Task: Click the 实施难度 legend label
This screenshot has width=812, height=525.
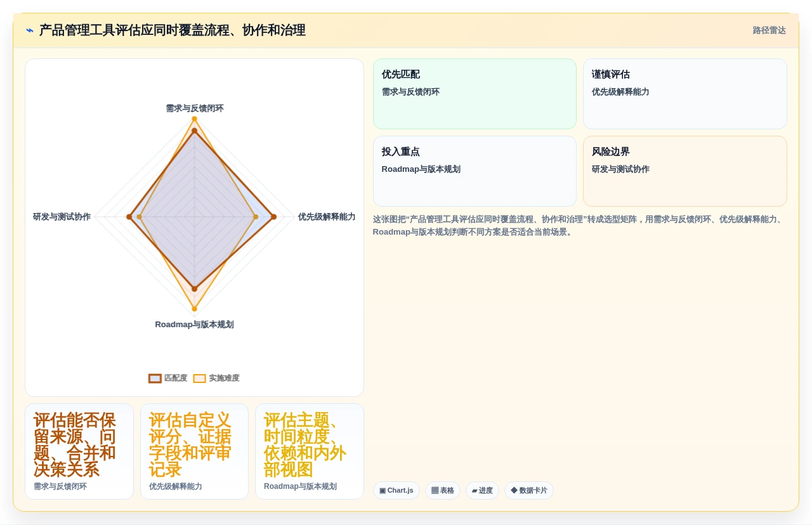Action: tap(224, 379)
